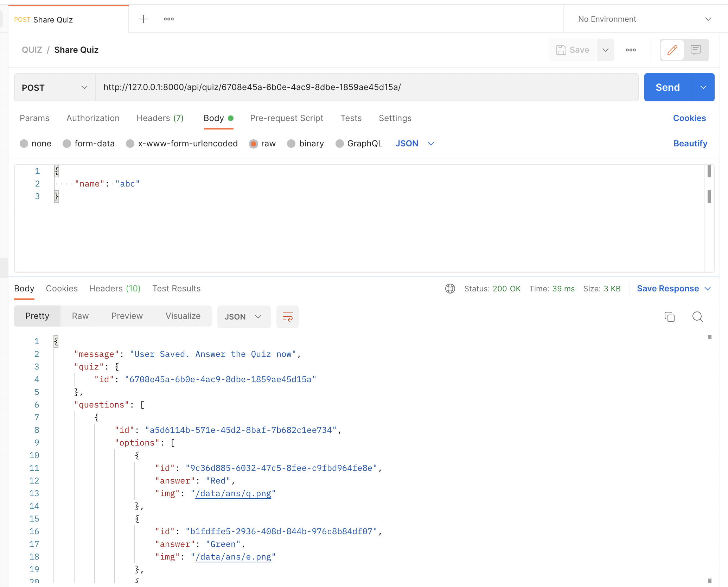Click the tab overflow three-dots icon
728x587 pixels.
(169, 19)
